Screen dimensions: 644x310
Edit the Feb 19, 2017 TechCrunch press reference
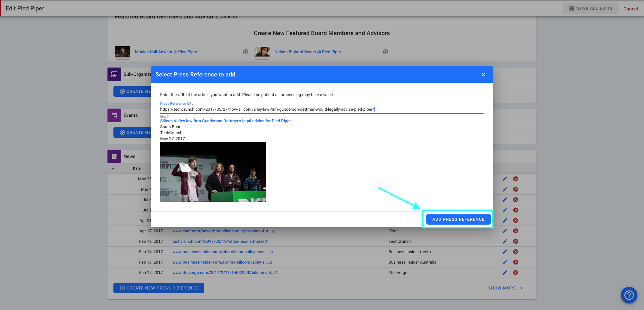pos(505,241)
